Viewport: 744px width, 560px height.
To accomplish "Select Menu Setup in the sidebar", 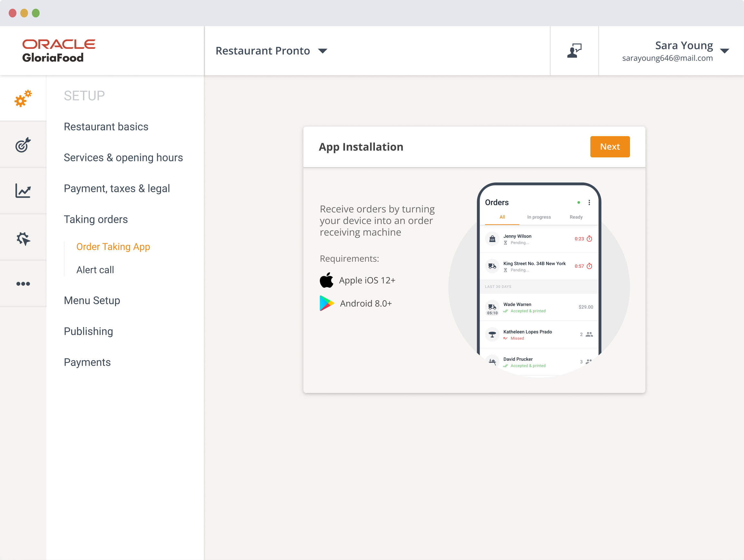I will tap(92, 300).
